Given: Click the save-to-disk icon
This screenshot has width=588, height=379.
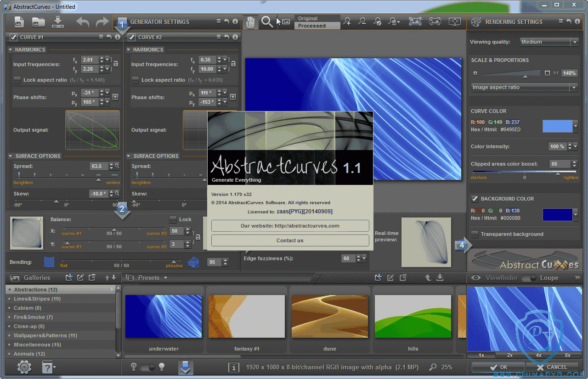Looking at the screenshot, I should tap(57, 22).
